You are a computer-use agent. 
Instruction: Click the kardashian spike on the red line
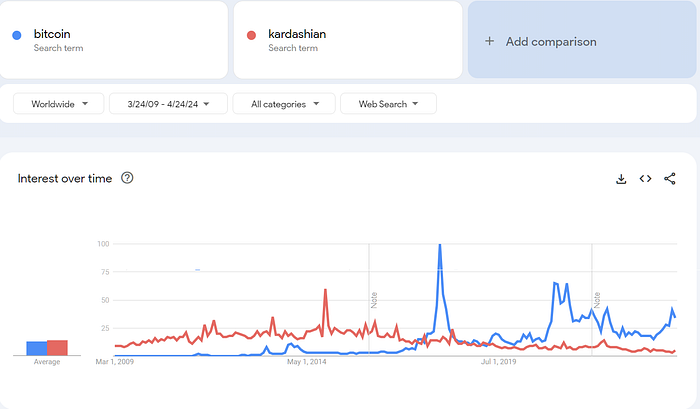[325, 292]
